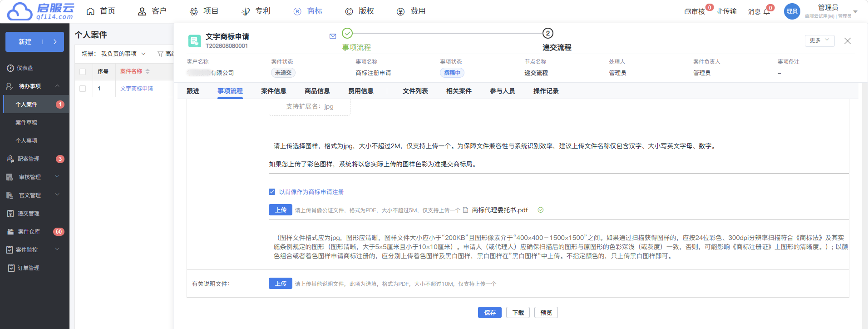Sort by 案件名称 column arrows
This screenshot has width=868, height=329.
[x=148, y=71]
